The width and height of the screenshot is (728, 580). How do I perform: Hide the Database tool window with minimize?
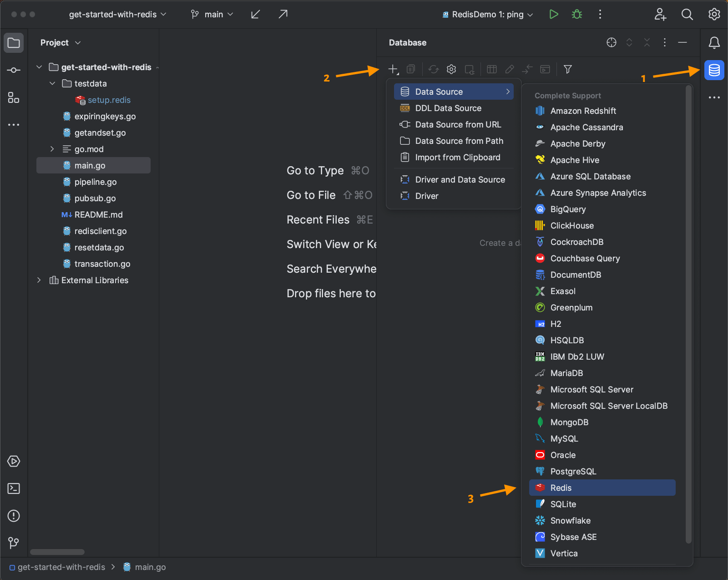(x=682, y=42)
